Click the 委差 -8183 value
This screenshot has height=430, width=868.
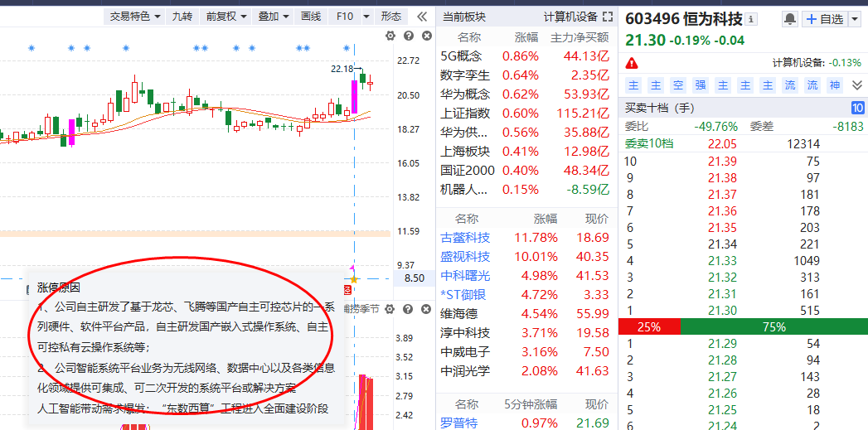[x=847, y=126]
